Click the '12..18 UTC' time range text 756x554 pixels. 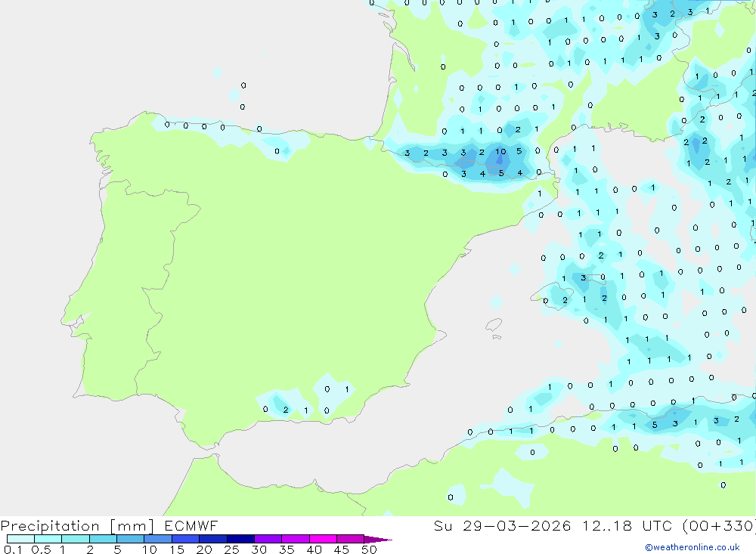[627, 525]
